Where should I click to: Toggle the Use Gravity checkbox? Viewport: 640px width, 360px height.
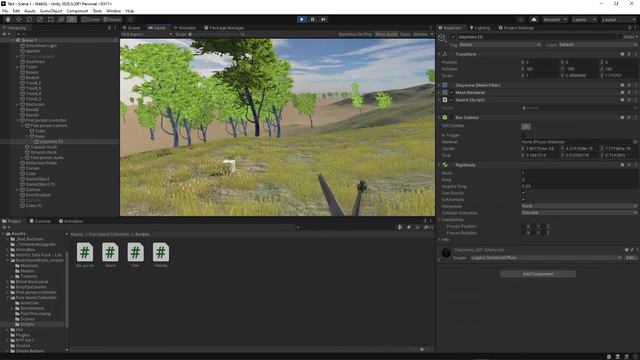[523, 193]
